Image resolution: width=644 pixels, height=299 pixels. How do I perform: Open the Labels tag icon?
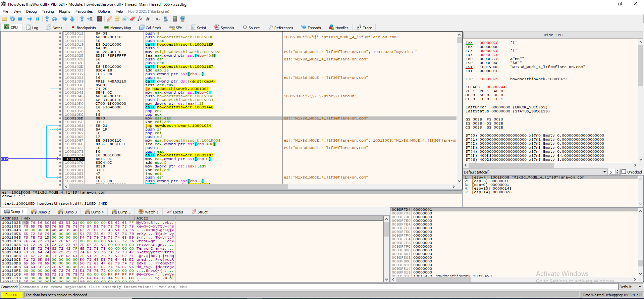tap(125, 19)
